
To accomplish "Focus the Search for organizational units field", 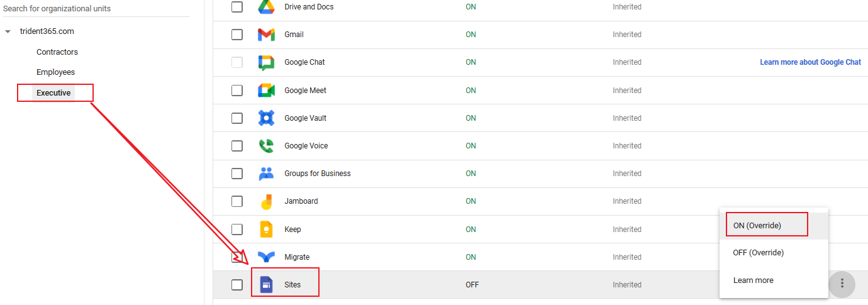I will point(94,9).
